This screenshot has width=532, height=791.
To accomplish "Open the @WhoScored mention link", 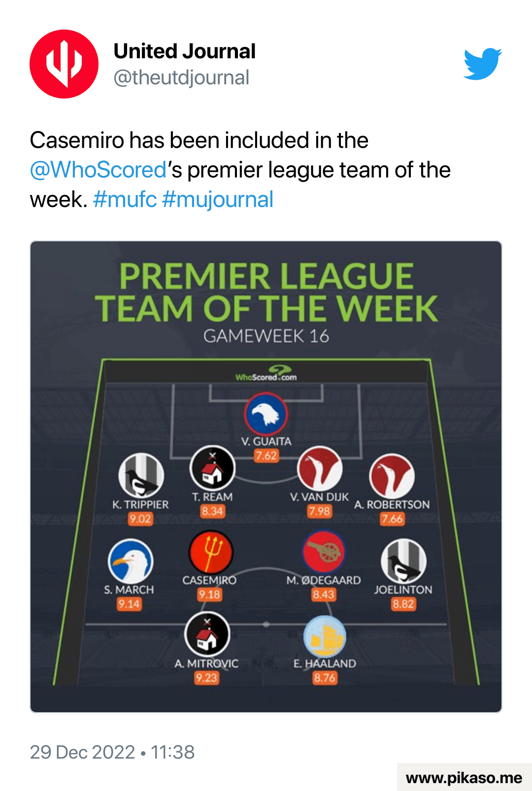I will click(98, 170).
